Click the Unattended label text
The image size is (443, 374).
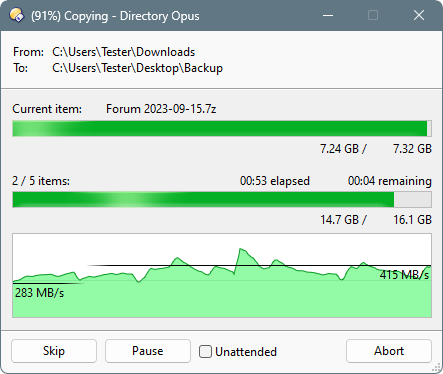click(x=246, y=352)
